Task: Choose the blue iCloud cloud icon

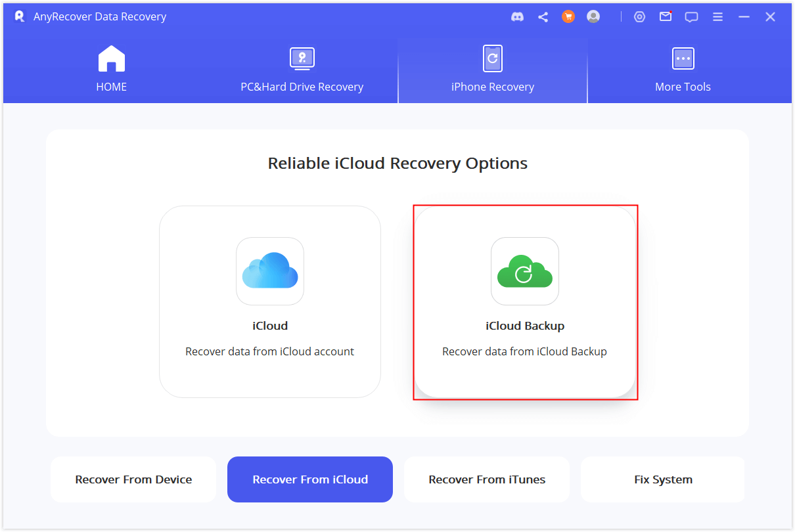Action: 270,271
